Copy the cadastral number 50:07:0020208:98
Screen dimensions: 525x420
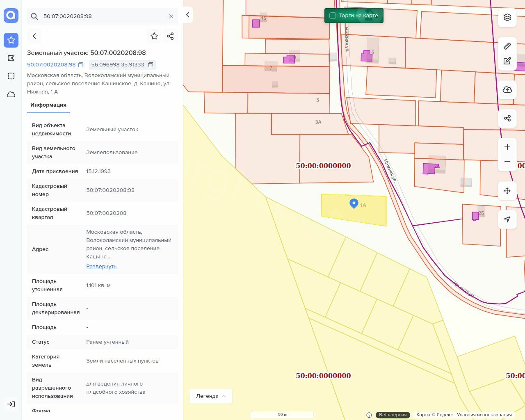(81, 65)
